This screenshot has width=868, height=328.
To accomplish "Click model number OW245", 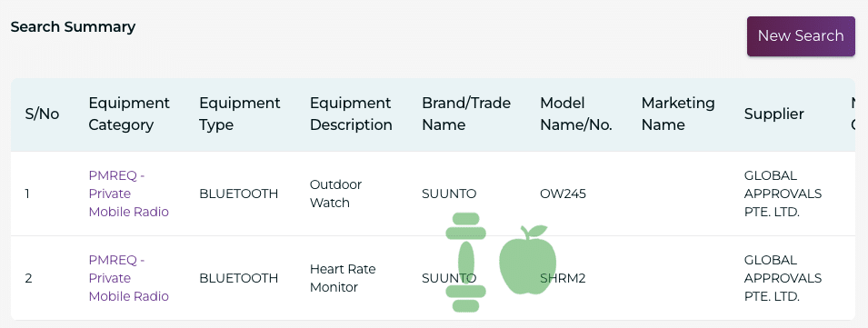I will pyautogui.click(x=563, y=194).
